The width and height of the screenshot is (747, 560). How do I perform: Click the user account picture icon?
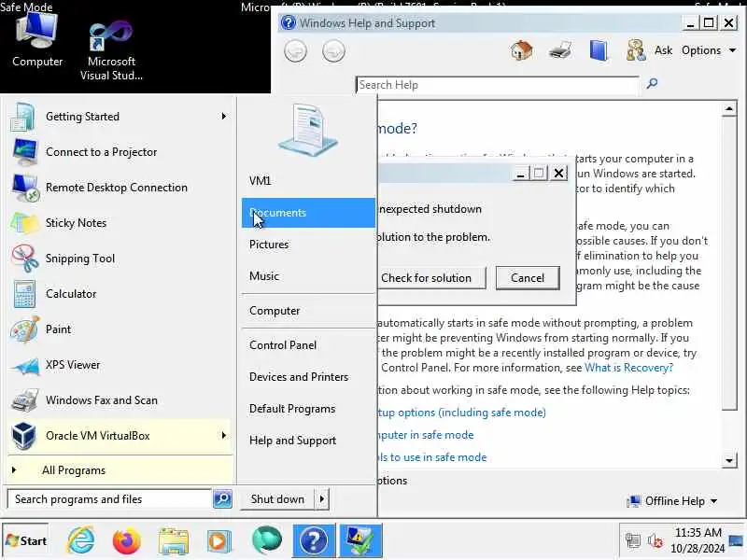coord(308,131)
